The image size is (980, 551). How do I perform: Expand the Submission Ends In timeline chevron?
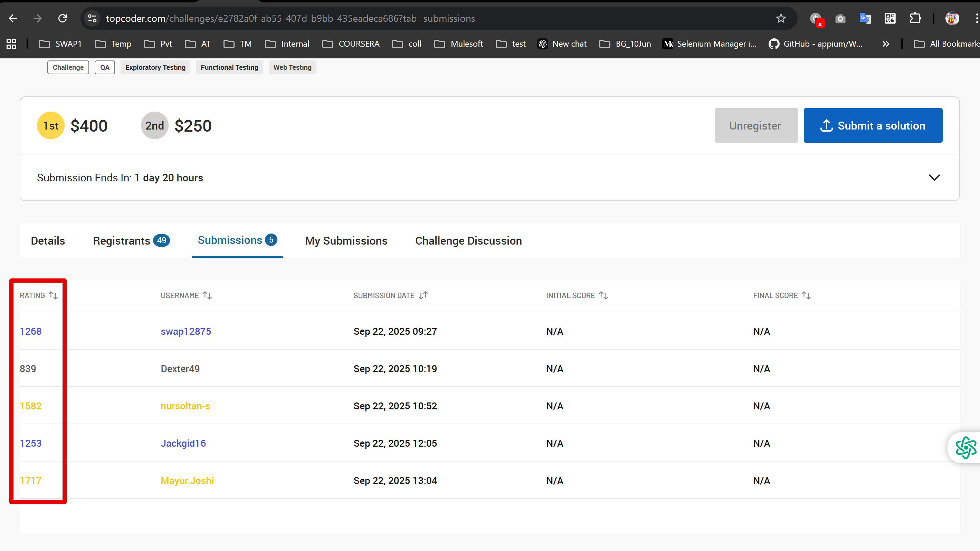(934, 178)
